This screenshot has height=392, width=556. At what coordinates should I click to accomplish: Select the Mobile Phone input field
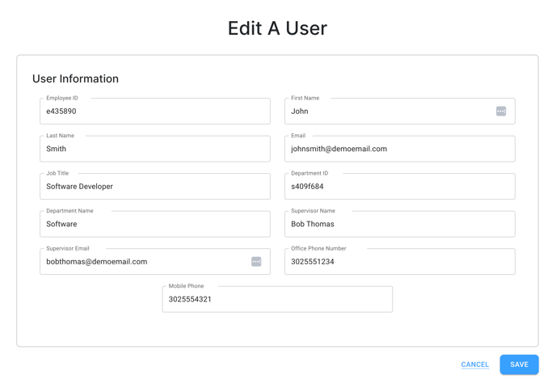pos(277,299)
